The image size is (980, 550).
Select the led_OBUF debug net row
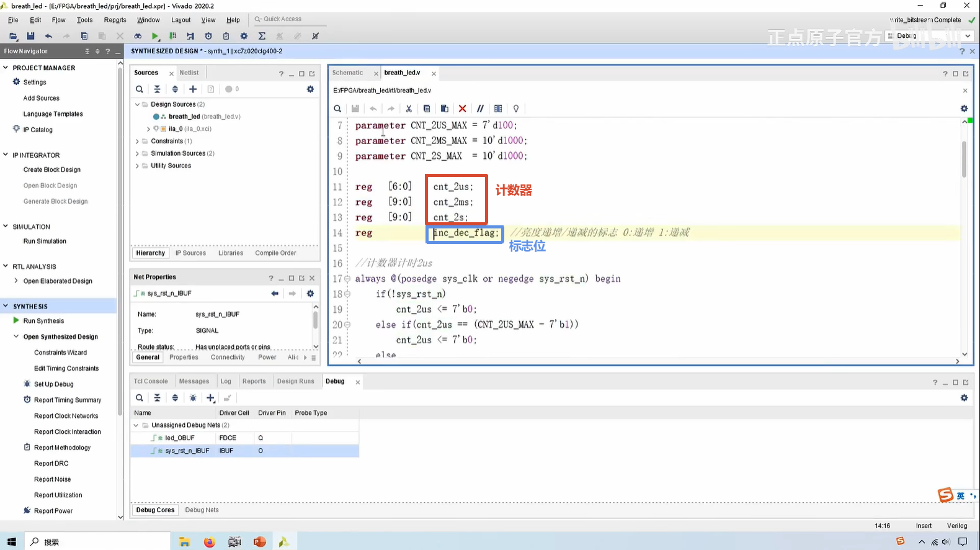coord(244,438)
